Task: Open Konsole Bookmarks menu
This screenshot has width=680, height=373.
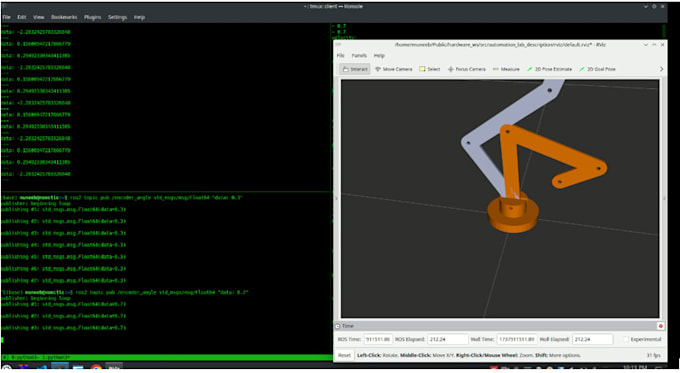Action: tap(64, 17)
